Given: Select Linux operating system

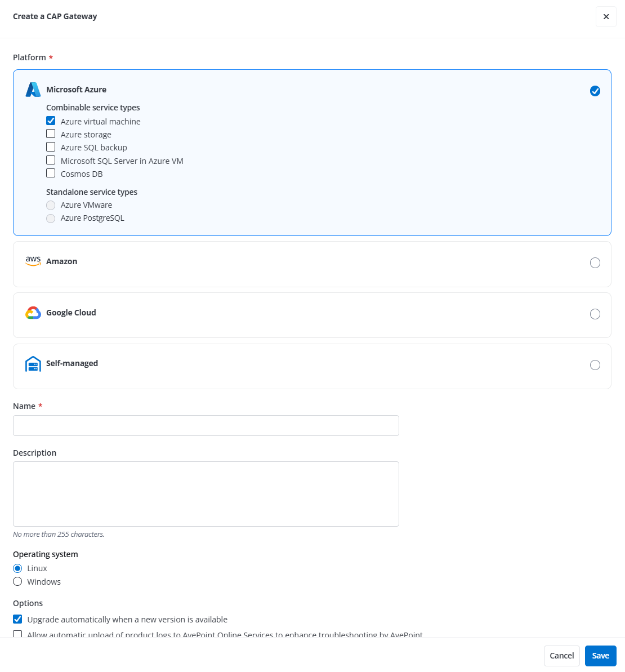Looking at the screenshot, I should [x=17, y=568].
